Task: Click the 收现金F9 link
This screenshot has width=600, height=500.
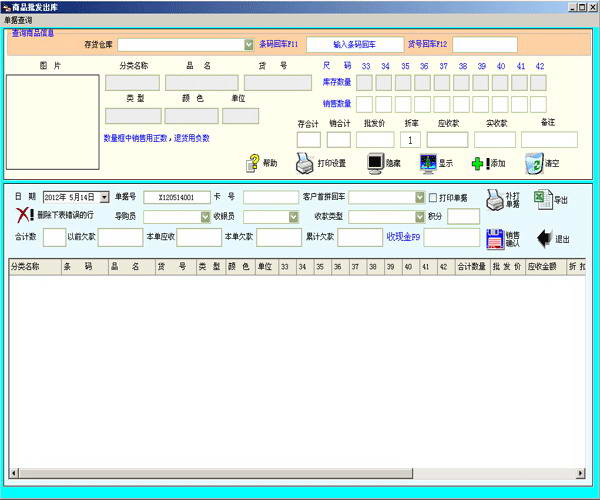Action: point(403,237)
